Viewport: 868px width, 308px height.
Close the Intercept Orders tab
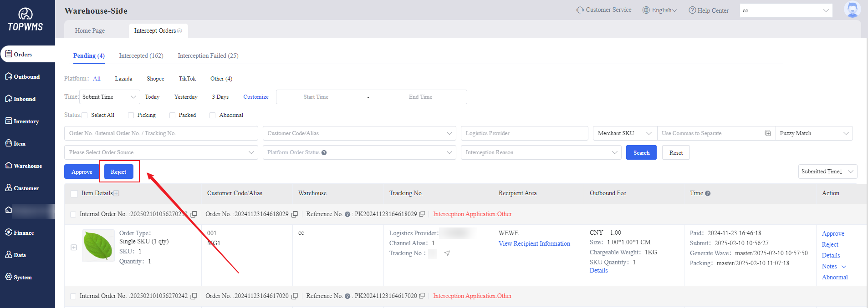[180, 31]
